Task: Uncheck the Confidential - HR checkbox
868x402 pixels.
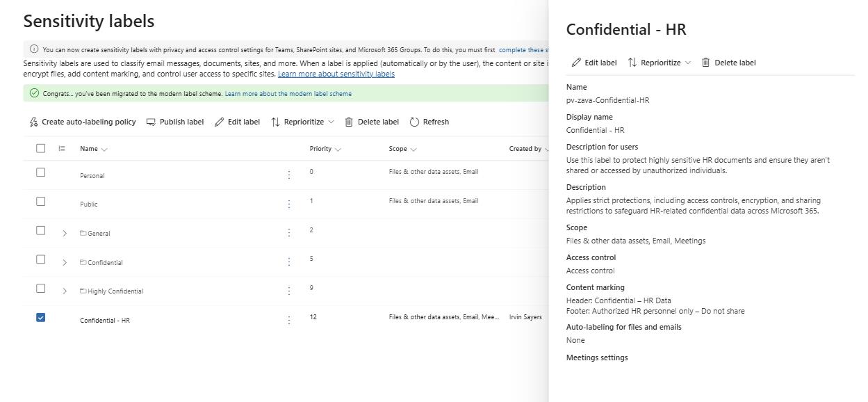Action: pyautogui.click(x=40, y=318)
